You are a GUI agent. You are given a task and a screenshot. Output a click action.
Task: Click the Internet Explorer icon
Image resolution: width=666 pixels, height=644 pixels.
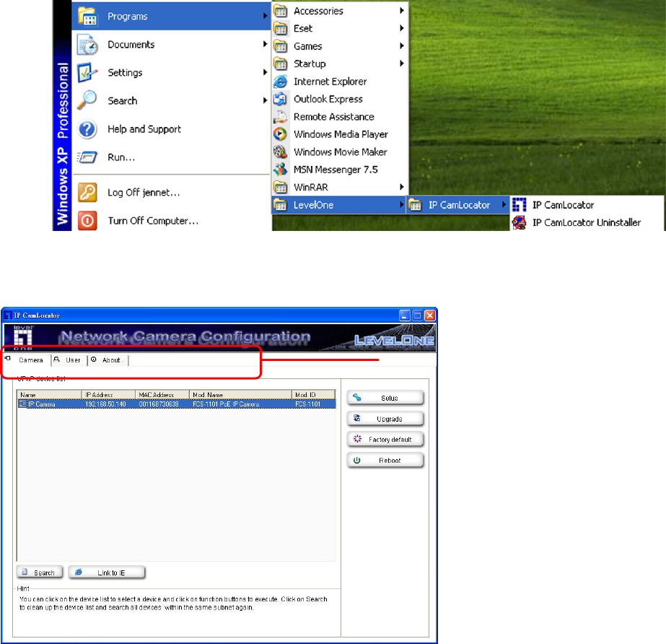pyautogui.click(x=281, y=81)
